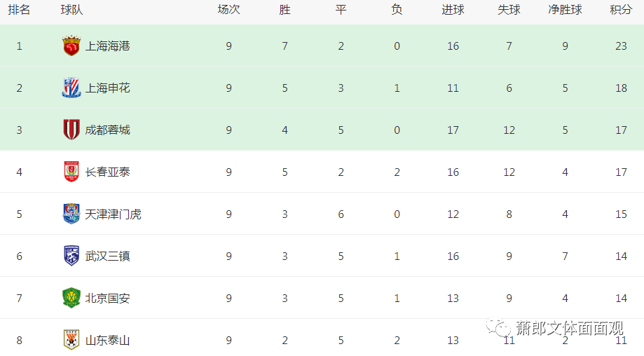Click the 上海海港 team crest icon
The width and height of the screenshot is (644, 356).
coord(71,46)
